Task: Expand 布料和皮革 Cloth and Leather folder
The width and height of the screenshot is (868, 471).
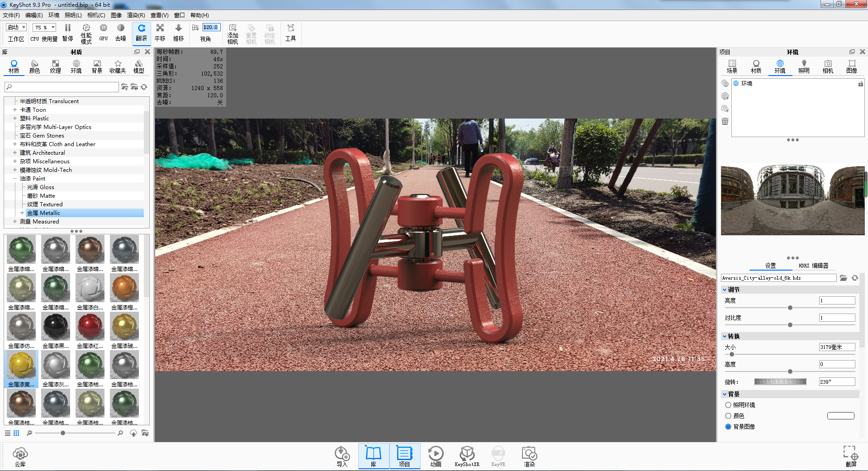Action: (x=15, y=144)
